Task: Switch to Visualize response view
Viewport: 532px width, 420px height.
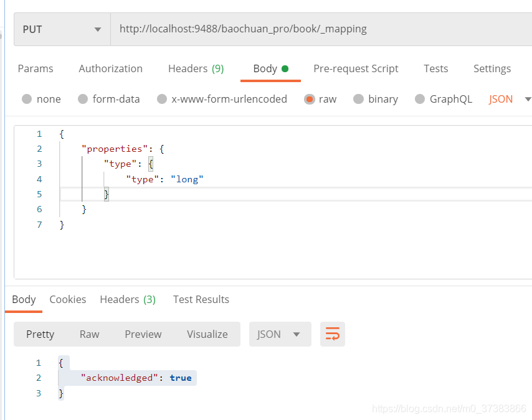Action: coord(207,334)
